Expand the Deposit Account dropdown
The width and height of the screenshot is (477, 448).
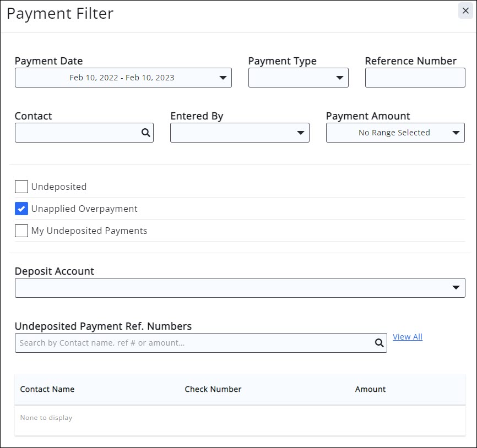point(240,287)
